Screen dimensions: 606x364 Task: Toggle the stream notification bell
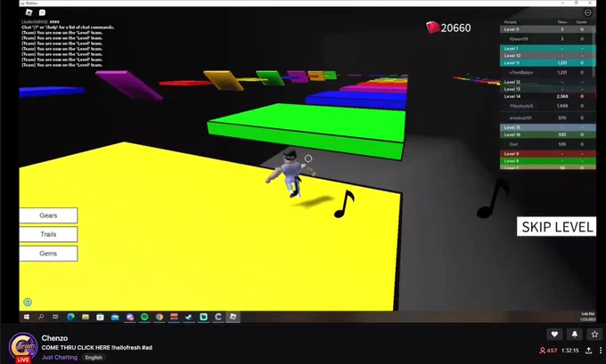click(575, 335)
